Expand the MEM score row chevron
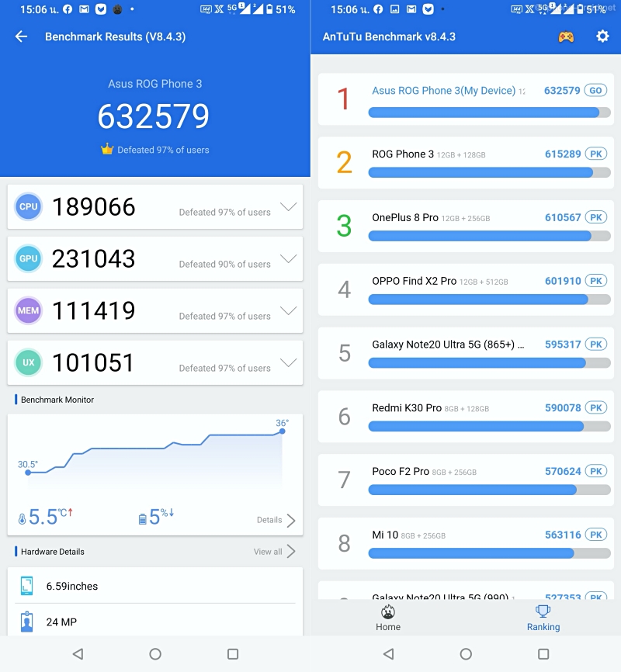 point(288,310)
